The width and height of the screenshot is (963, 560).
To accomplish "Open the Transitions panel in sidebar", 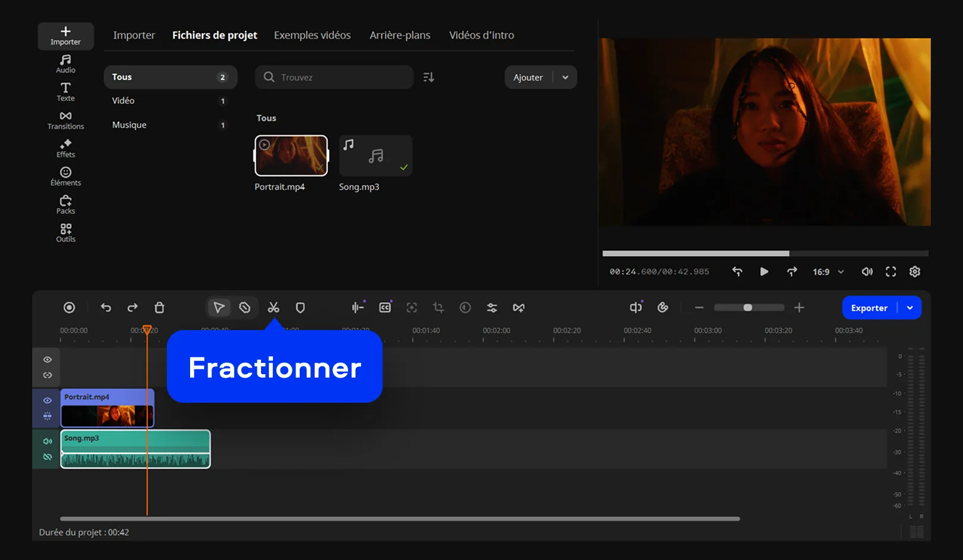I will 66,120.
